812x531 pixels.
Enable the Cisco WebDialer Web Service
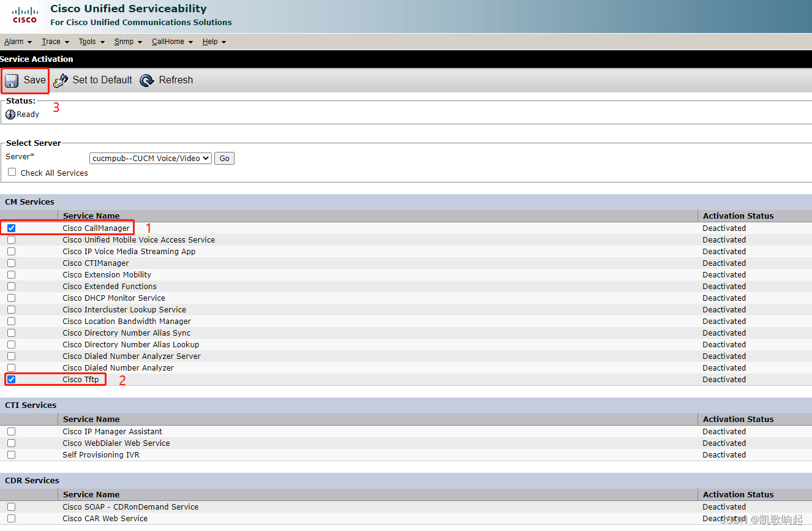pos(11,443)
